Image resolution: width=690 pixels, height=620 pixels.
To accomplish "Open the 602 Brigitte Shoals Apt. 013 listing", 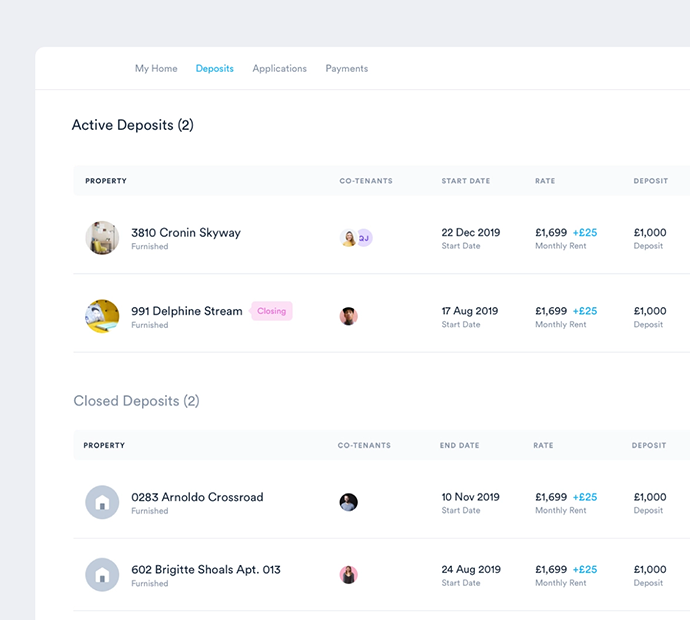I will pyautogui.click(x=206, y=570).
